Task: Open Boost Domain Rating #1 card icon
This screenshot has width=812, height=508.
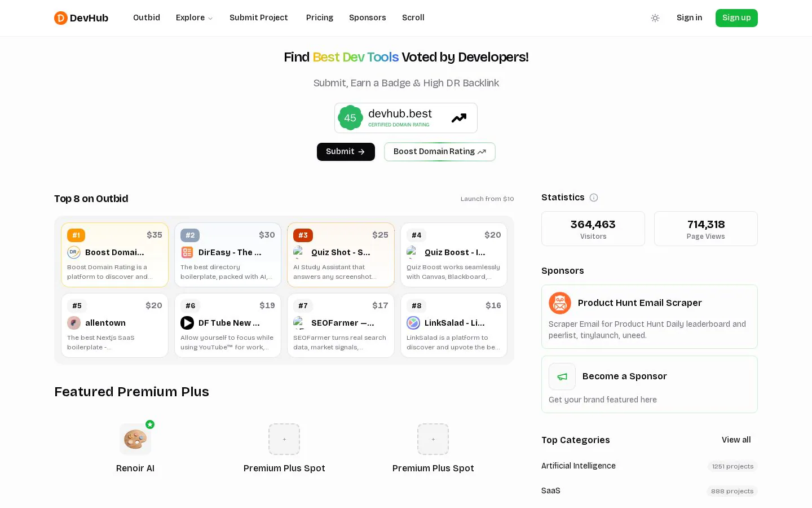Action: point(74,252)
